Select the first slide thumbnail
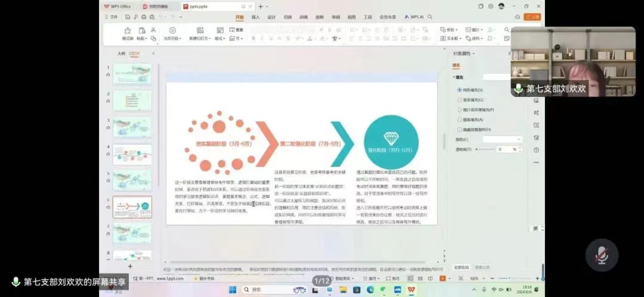The width and height of the screenshot is (644, 297). tap(132, 75)
